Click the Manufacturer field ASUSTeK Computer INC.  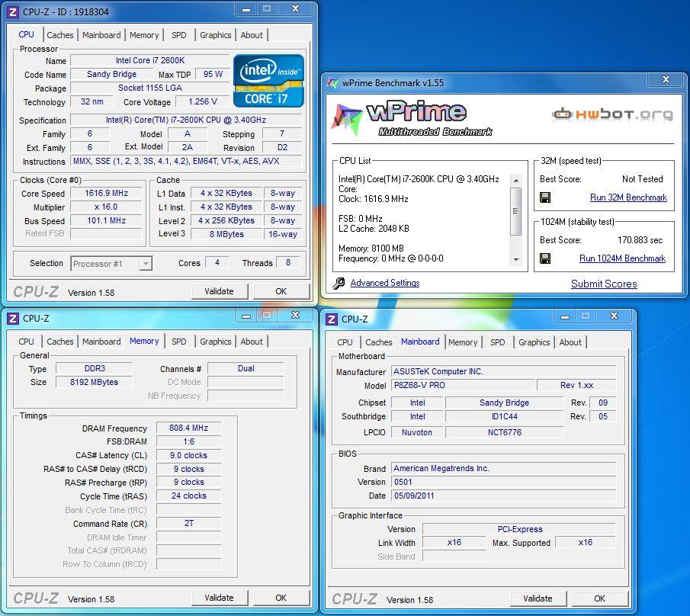coord(503,372)
